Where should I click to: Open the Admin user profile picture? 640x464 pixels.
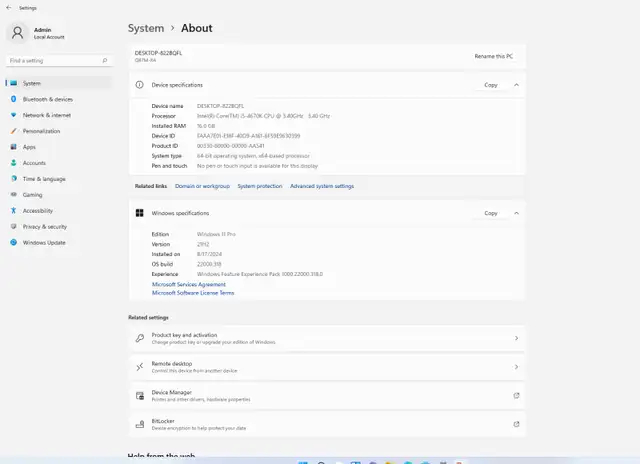click(x=18, y=33)
